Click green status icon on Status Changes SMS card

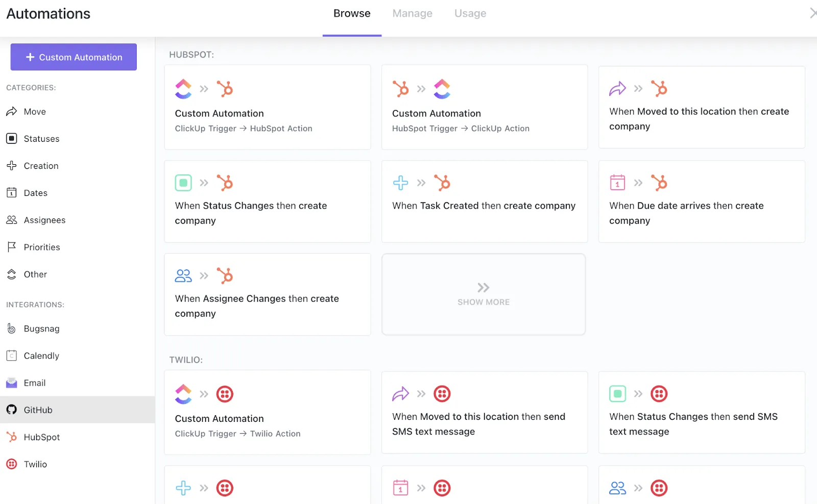[618, 394]
